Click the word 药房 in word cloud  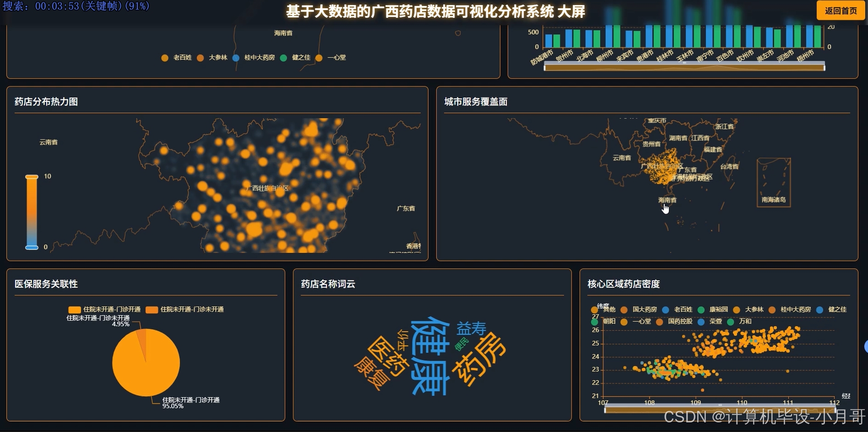click(478, 359)
